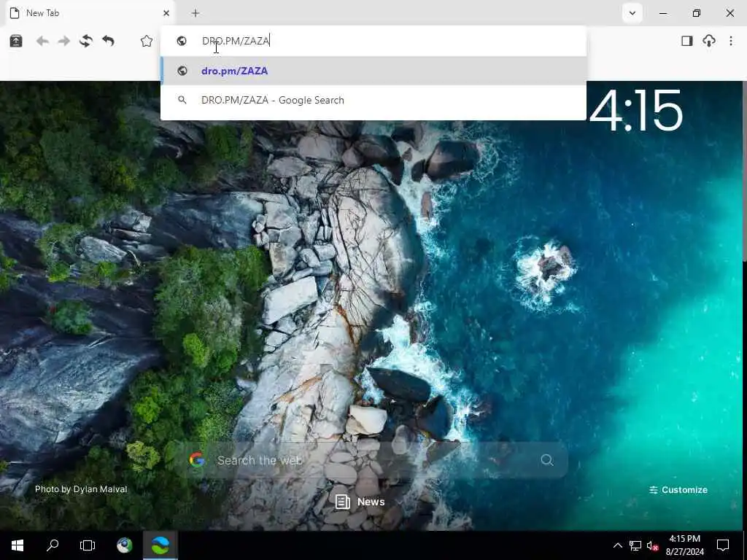Image resolution: width=747 pixels, height=560 pixels.
Task: Select the New Tab tab
Action: pyautogui.click(x=90, y=13)
